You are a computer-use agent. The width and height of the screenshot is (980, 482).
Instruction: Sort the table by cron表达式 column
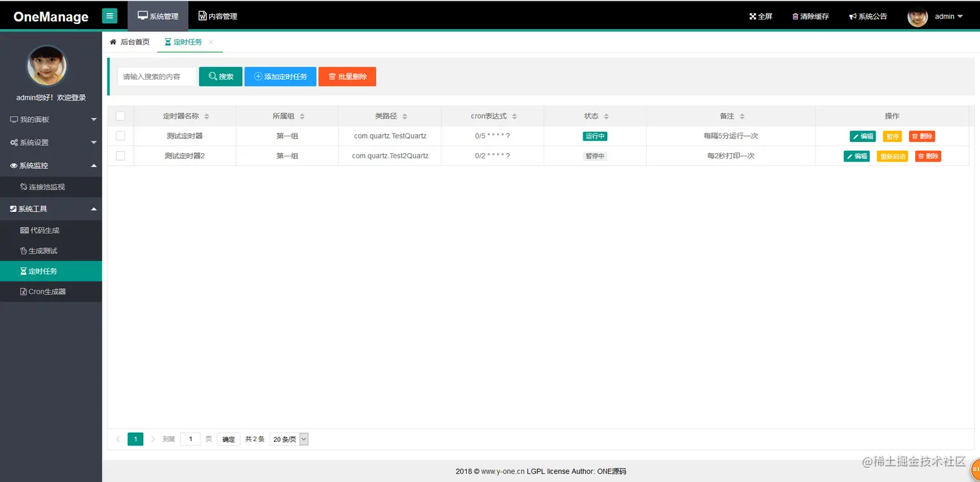coord(492,115)
